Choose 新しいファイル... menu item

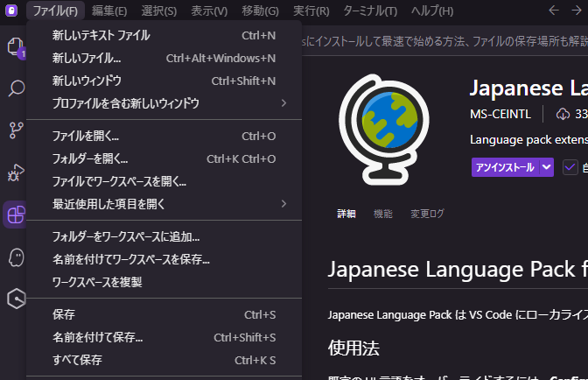click(x=164, y=58)
